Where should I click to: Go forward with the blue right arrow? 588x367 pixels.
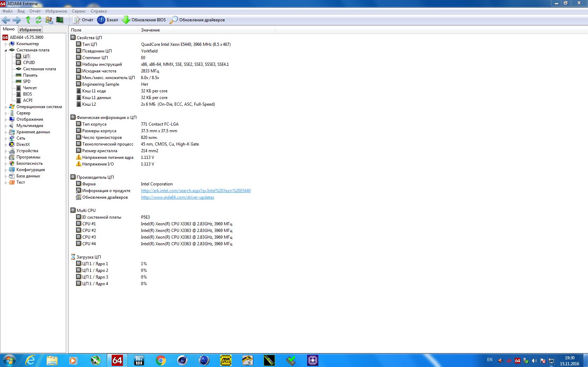(16, 20)
